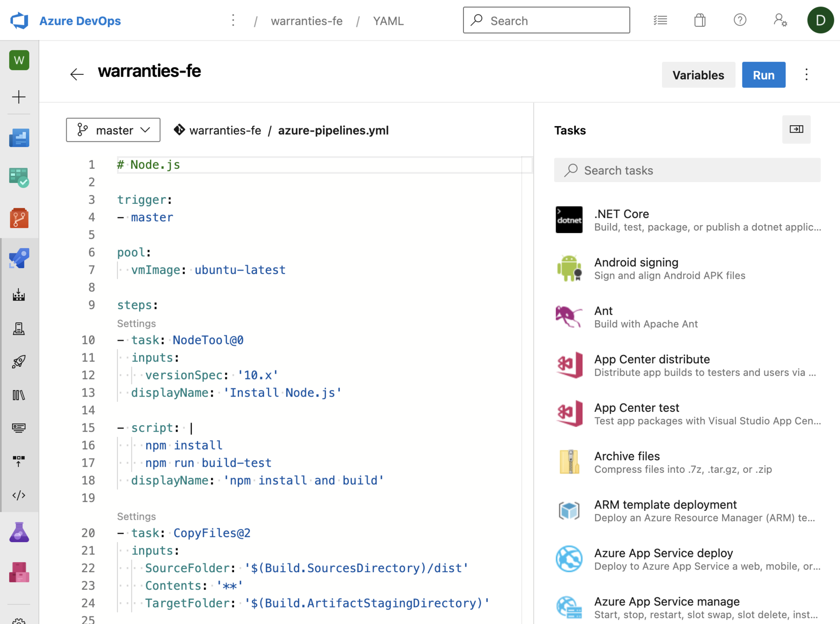The image size is (840, 624).
Task: Select the App Center test task
Action: click(x=687, y=414)
